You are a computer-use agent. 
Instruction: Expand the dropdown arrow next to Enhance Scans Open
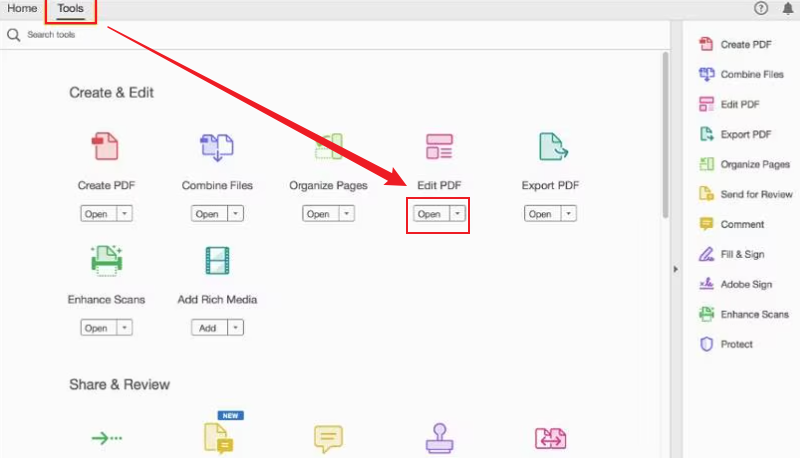point(124,327)
